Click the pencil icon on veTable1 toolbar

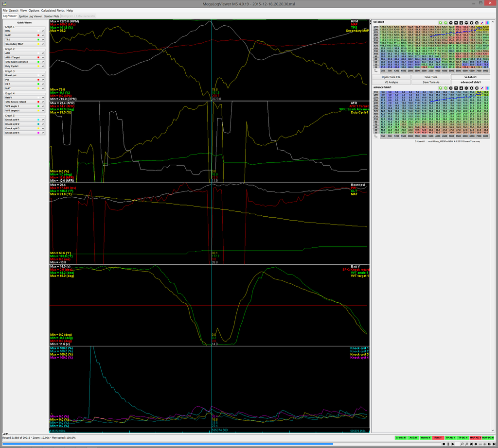(x=482, y=23)
